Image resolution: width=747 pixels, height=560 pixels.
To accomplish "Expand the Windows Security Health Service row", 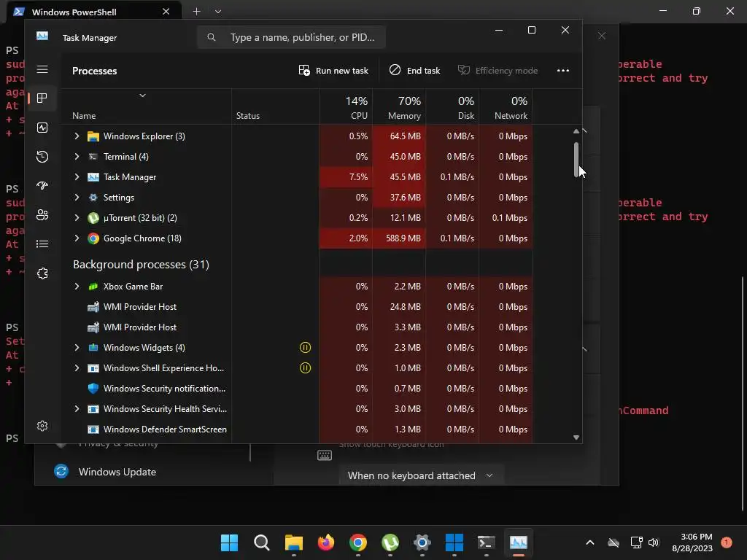I will [77, 409].
